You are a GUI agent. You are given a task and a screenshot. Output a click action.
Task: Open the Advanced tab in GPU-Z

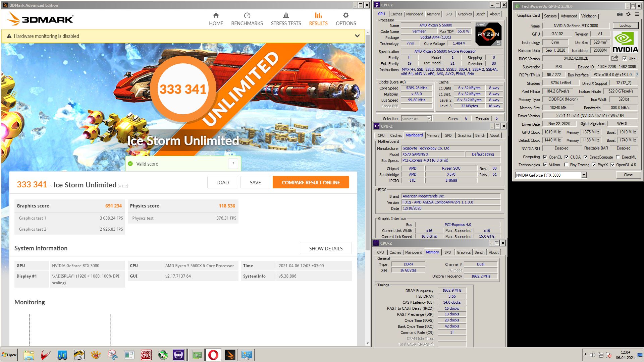coord(569,16)
